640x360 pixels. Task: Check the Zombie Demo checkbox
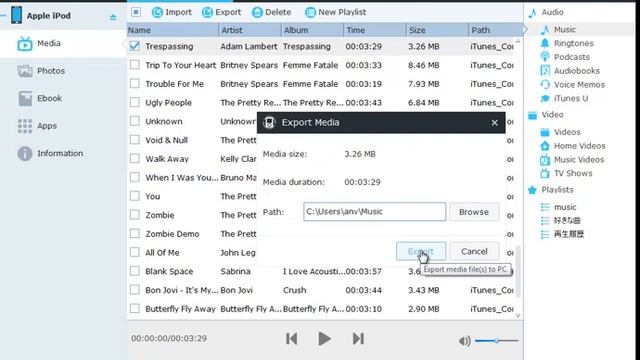click(x=135, y=234)
